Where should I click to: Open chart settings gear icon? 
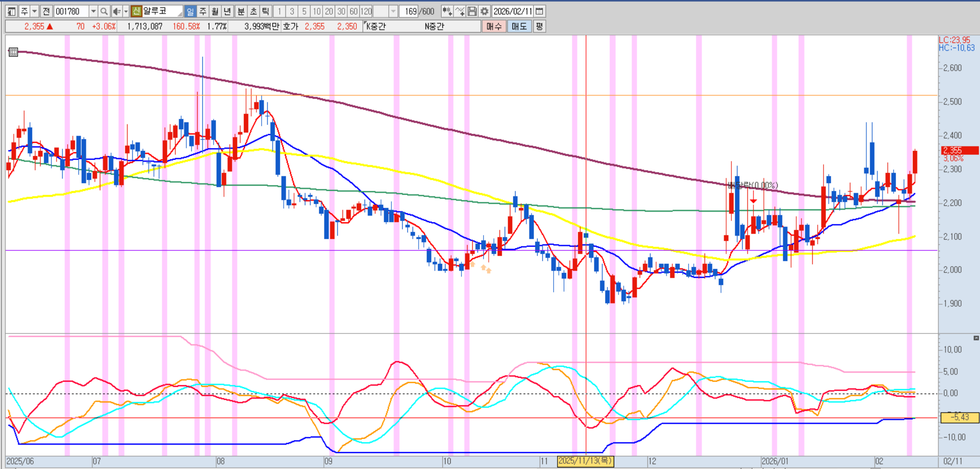point(484,11)
